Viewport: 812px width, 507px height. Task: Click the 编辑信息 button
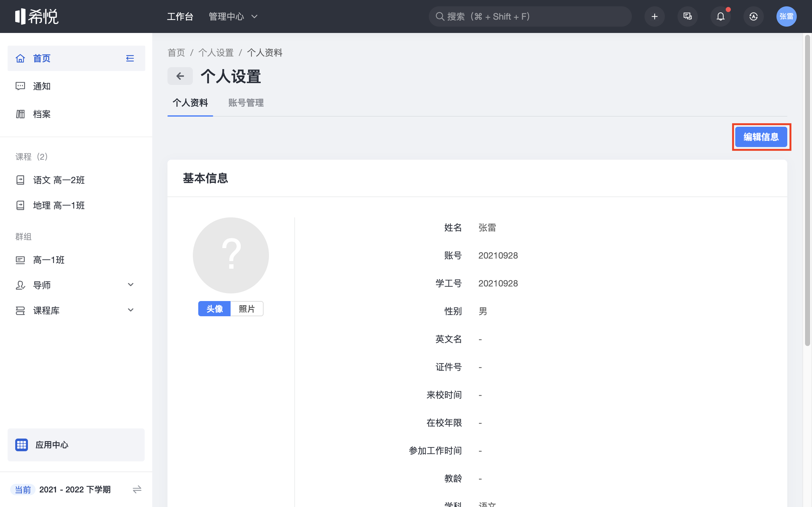click(761, 137)
